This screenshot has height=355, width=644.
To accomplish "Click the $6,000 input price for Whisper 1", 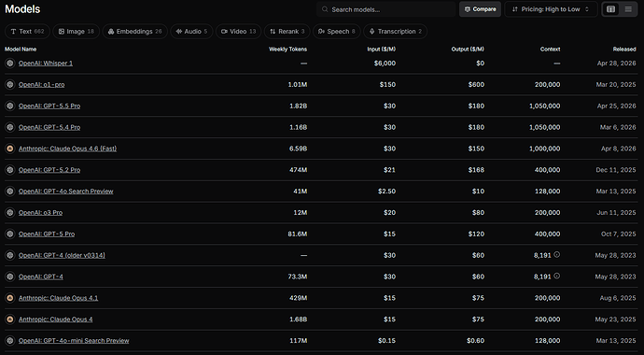I will coord(385,64).
